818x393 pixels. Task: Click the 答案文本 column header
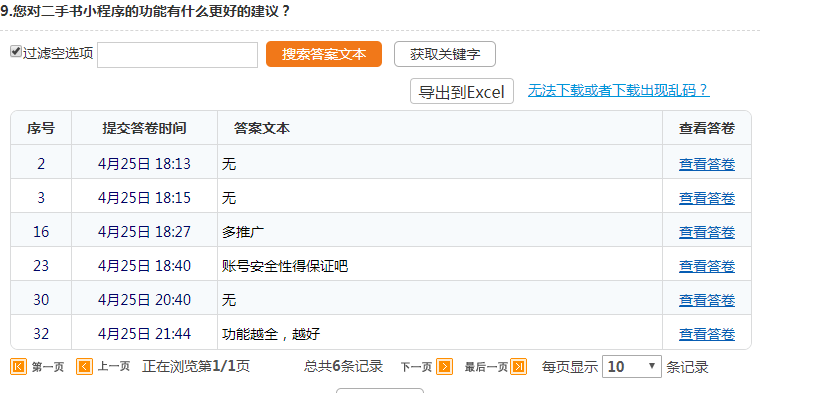point(262,128)
